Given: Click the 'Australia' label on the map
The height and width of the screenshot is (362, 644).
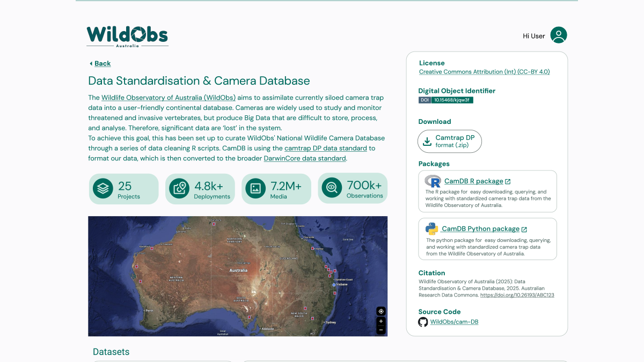Looking at the screenshot, I should point(238,270).
